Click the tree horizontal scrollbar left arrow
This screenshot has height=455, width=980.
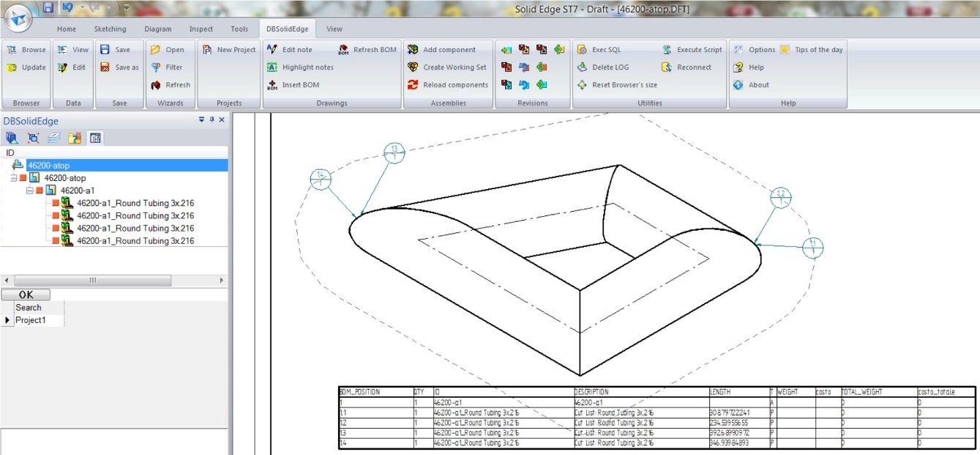point(7,281)
